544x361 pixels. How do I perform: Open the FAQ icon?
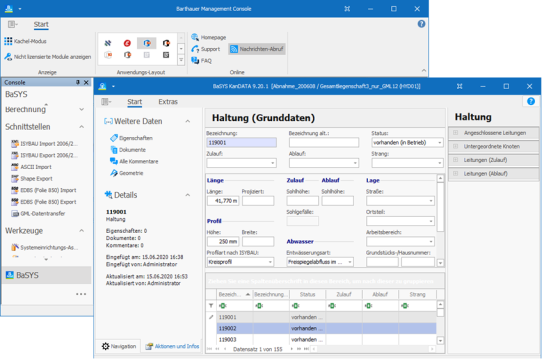pos(195,61)
